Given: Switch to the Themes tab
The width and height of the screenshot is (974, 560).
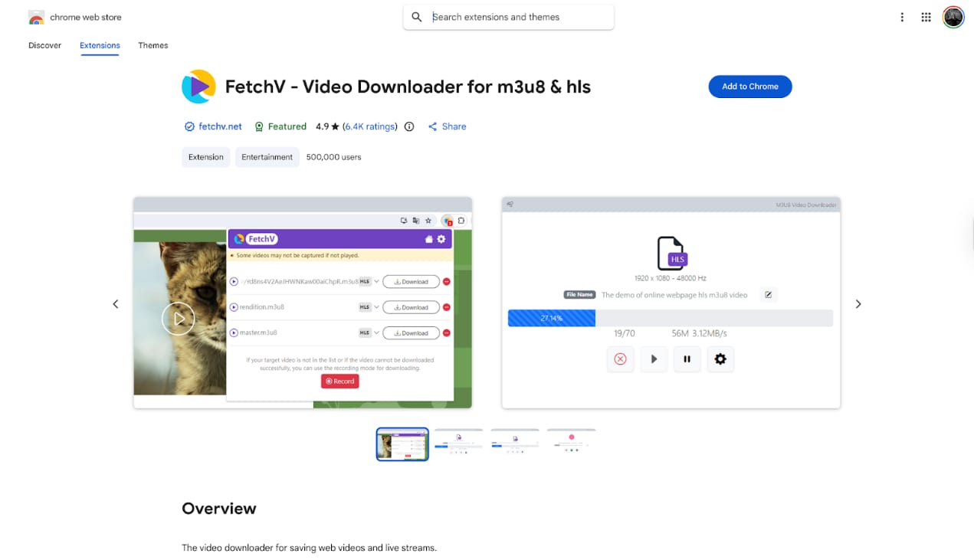Looking at the screenshot, I should coord(152,45).
